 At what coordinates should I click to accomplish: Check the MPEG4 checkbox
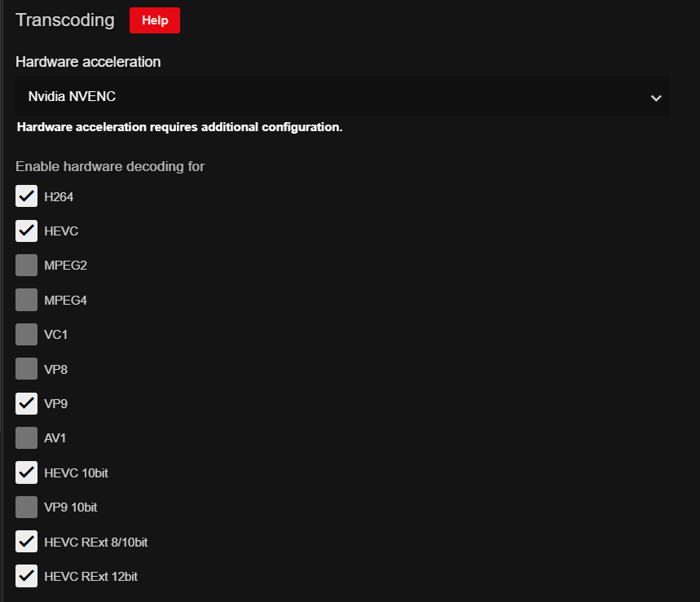[x=27, y=300]
